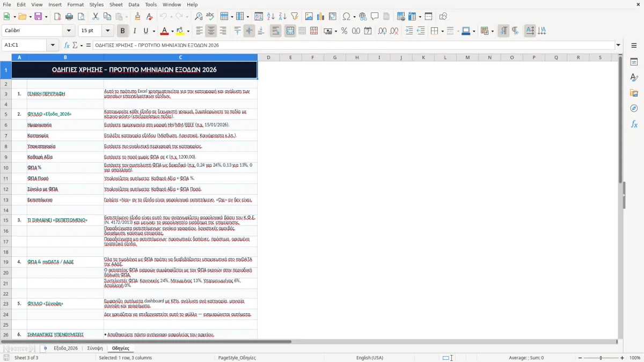The height and width of the screenshot is (362, 644).
Task: Expand the Name Box dropdown arrow
Action: [53, 46]
